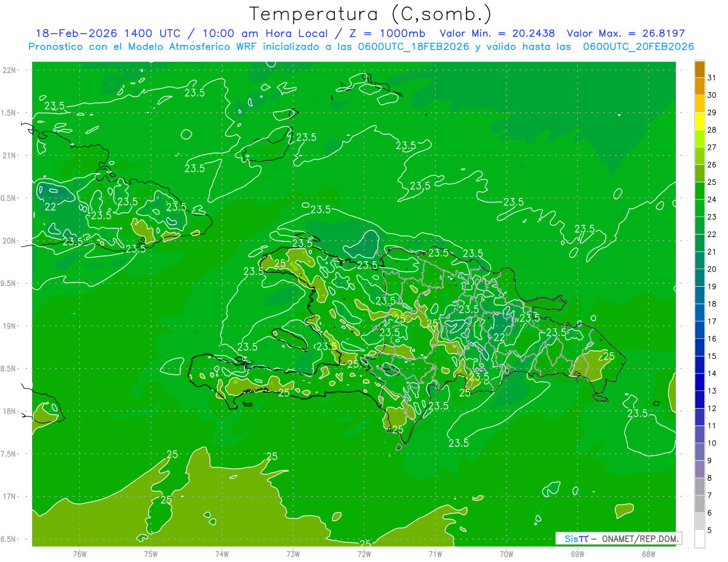Click the chart title 'Temperatura (C,somb.)'
Viewport: 728px width, 562px height.
point(371,13)
